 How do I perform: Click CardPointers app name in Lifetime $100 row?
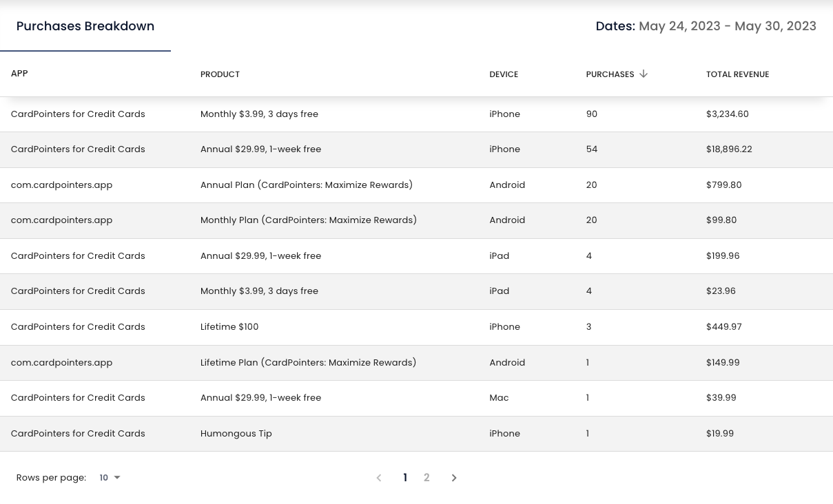78,327
